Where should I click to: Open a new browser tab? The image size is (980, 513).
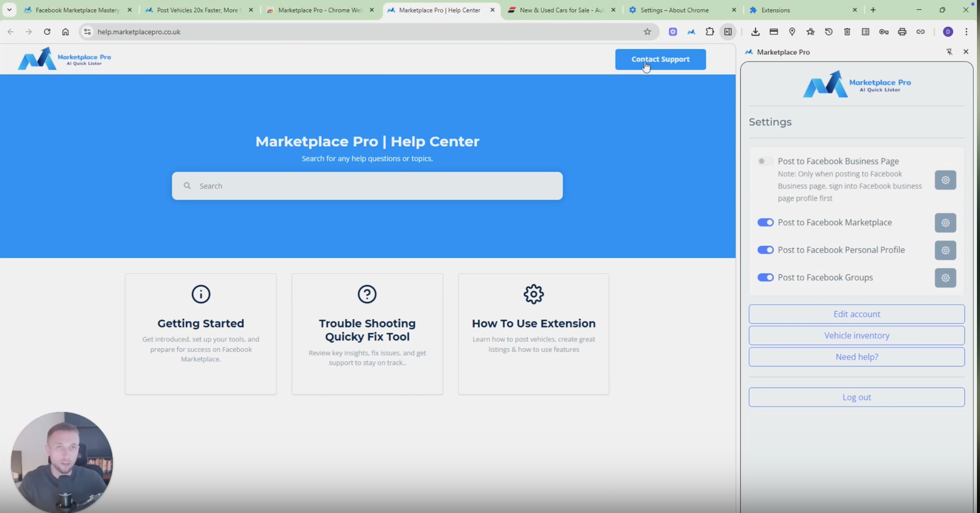click(x=873, y=10)
